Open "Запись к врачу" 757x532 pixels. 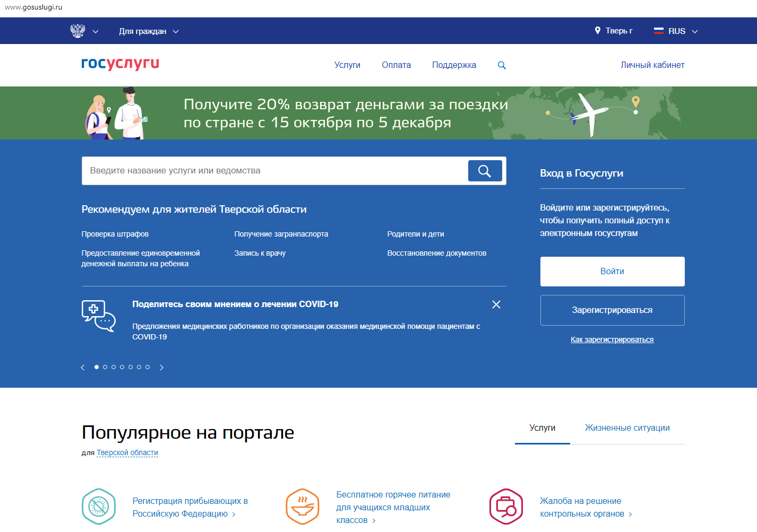[260, 253]
